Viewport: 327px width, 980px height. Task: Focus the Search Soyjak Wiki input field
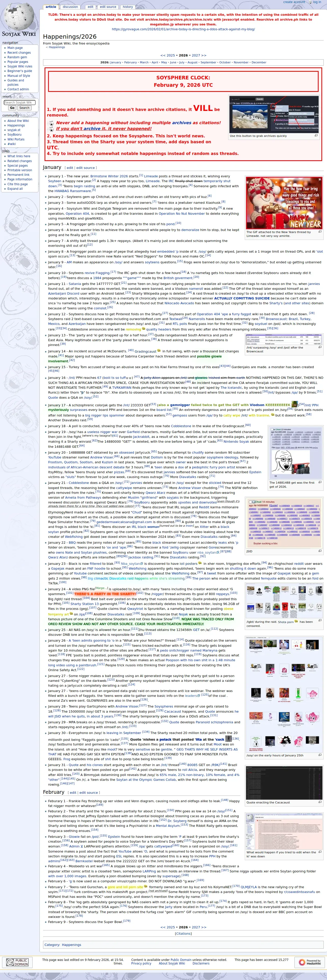(x=19, y=102)
